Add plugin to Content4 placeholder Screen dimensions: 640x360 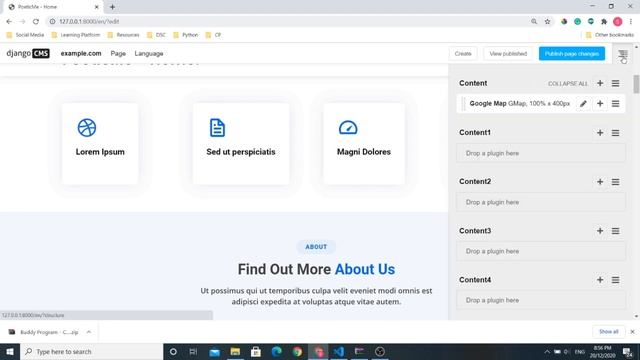[x=600, y=280]
